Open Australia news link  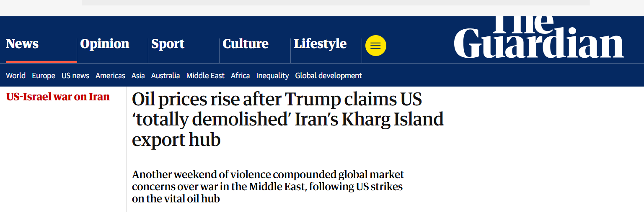pos(166,76)
